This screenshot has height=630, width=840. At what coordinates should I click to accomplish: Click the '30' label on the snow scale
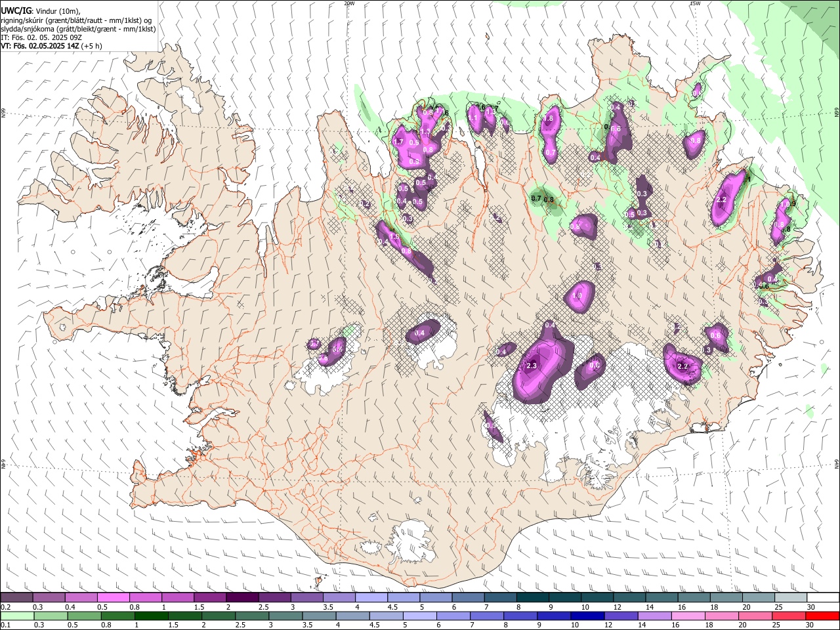pos(810,607)
